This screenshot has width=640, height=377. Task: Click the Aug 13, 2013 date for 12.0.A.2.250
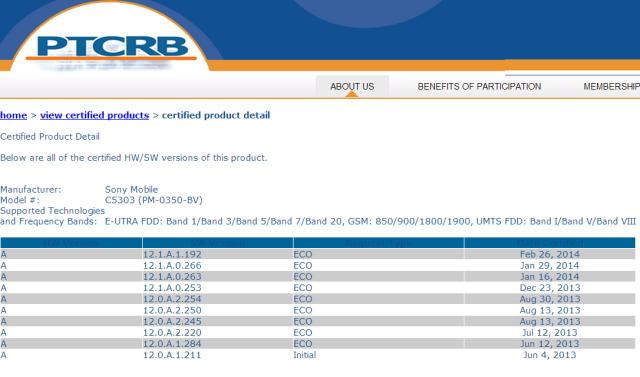click(x=549, y=310)
